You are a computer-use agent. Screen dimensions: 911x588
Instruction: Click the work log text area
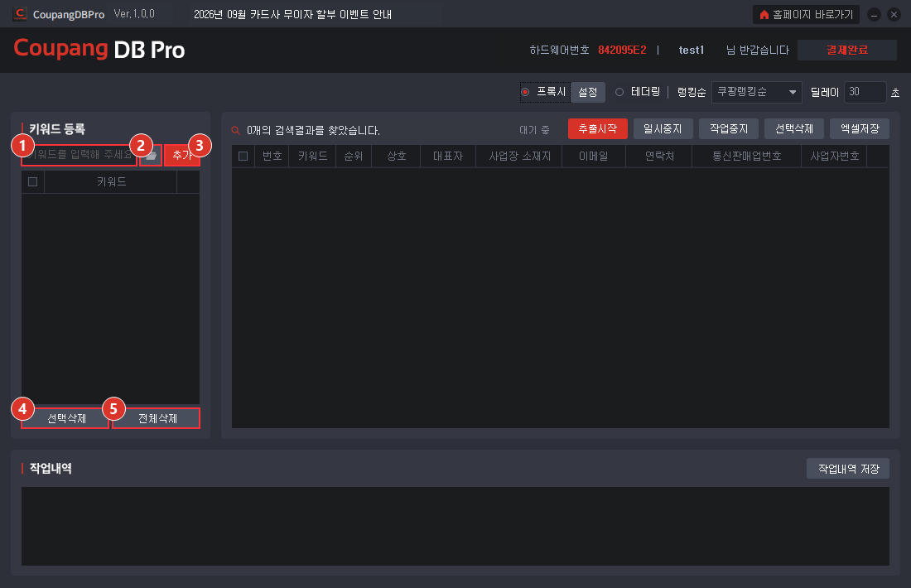455,527
